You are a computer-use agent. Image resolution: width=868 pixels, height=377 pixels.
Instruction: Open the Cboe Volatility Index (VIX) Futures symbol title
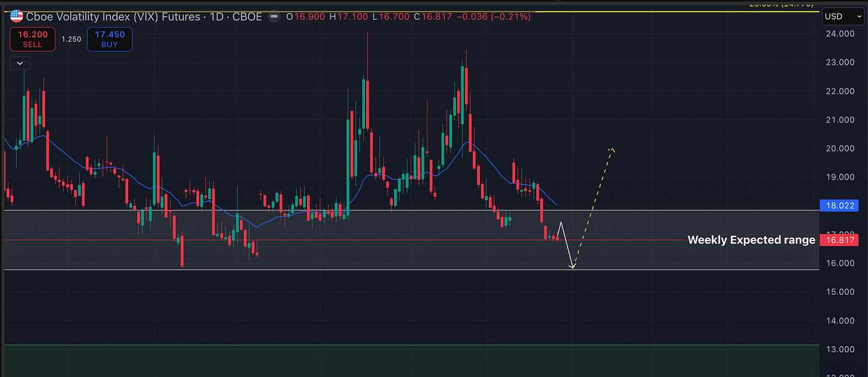click(144, 17)
